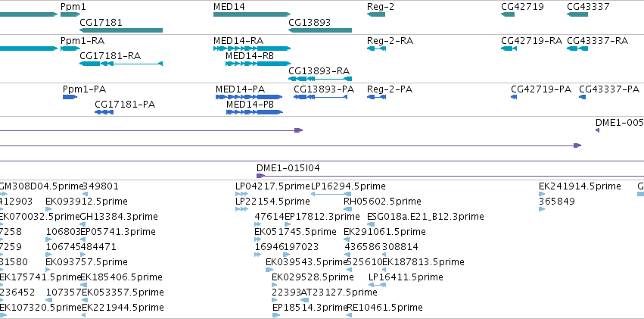The width and height of the screenshot is (644, 319).
Task: Click the LP04217.5prime EST label
Action: point(272,186)
